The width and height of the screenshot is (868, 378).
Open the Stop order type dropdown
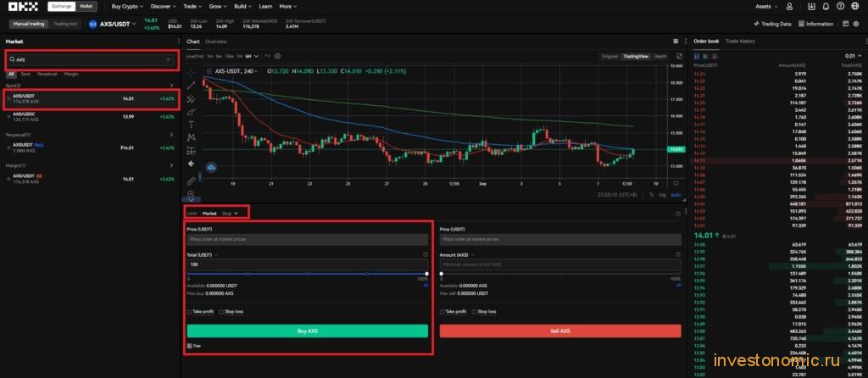point(229,213)
